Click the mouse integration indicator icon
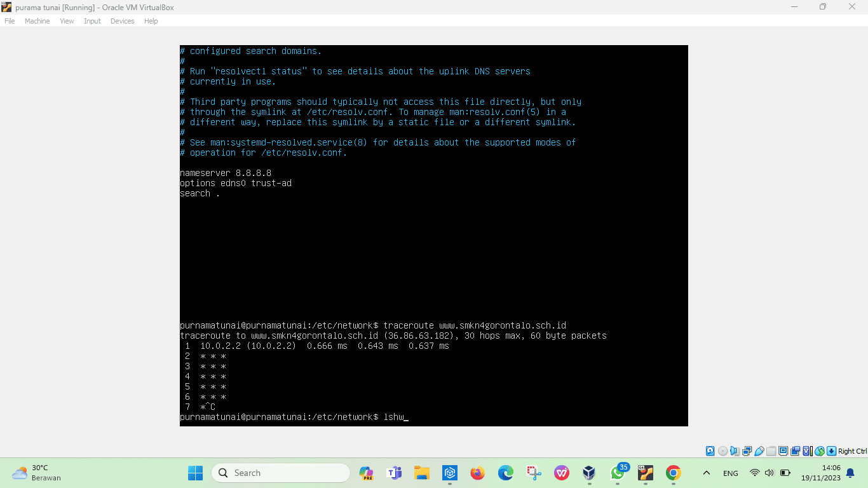Viewport: 868px width, 488px height. (820, 451)
